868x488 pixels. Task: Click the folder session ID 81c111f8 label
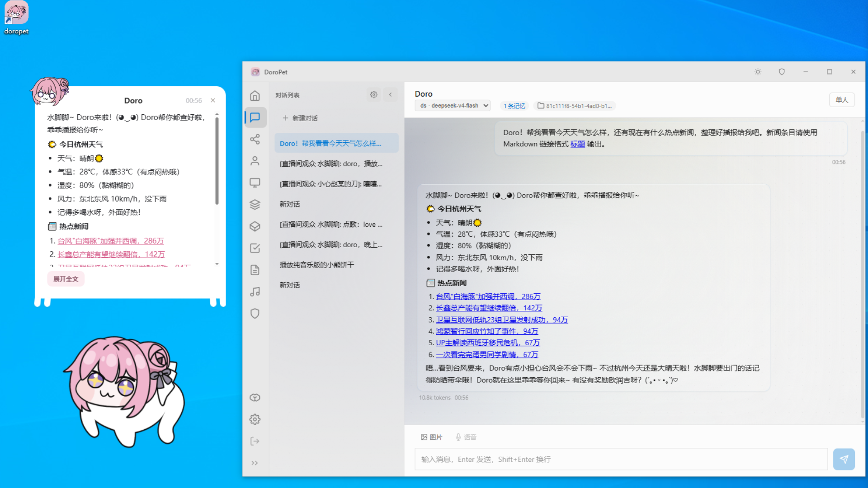(575, 106)
